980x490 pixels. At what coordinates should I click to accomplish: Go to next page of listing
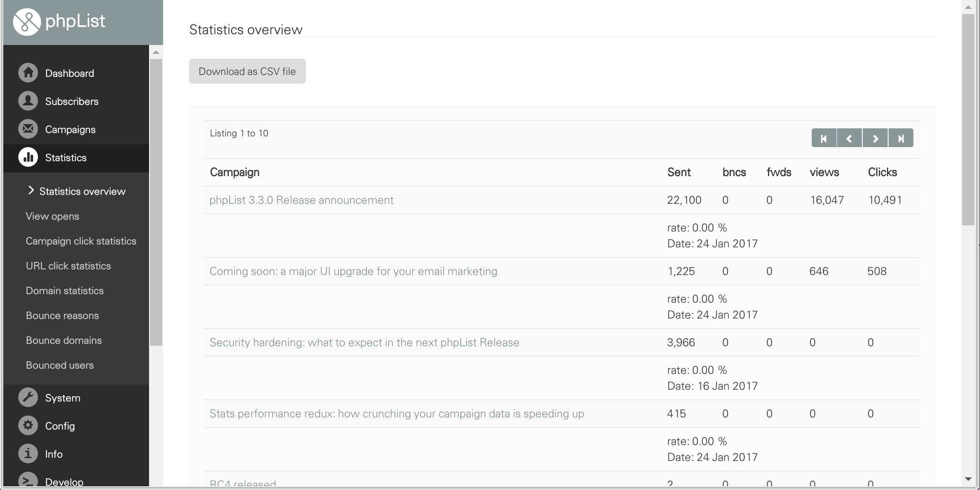(x=875, y=138)
